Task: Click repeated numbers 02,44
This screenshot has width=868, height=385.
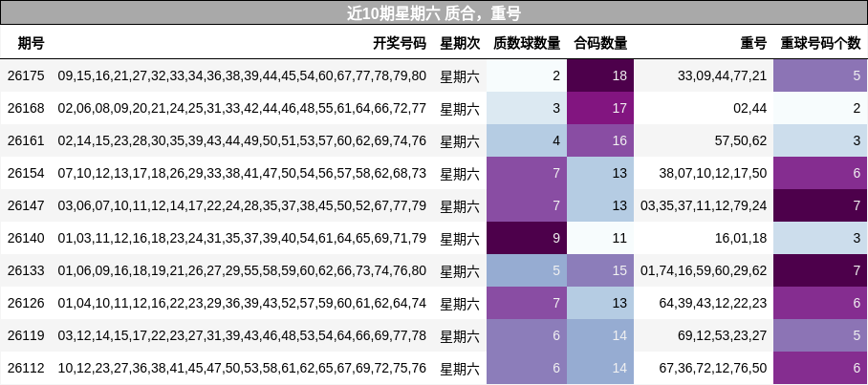Action: (750, 108)
